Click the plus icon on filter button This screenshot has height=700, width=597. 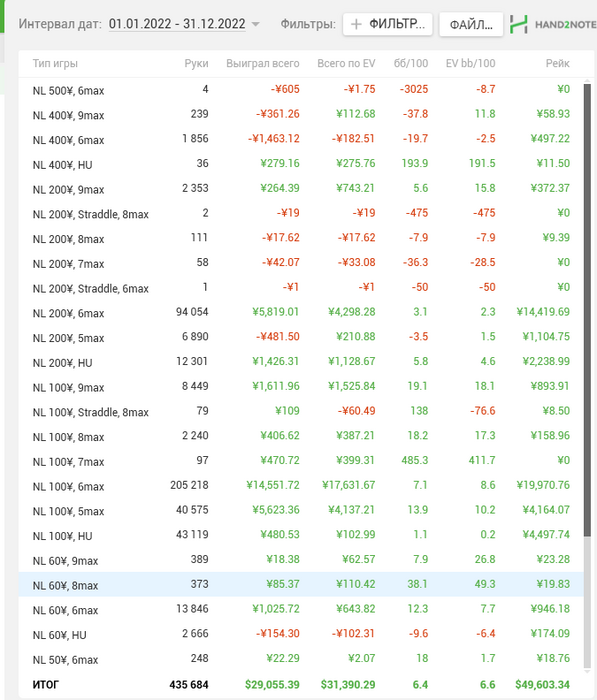[356, 24]
